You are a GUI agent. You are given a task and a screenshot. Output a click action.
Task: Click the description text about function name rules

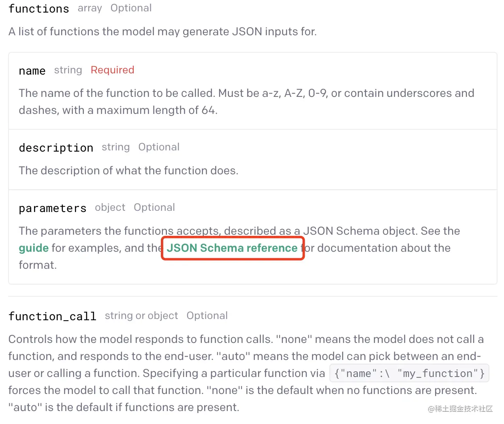246,102
